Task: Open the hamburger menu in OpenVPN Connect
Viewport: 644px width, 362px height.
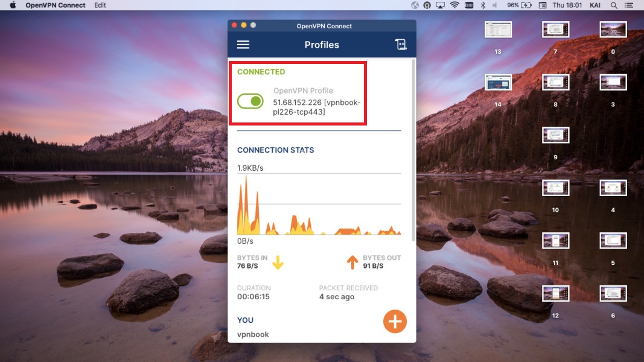Action: point(243,45)
